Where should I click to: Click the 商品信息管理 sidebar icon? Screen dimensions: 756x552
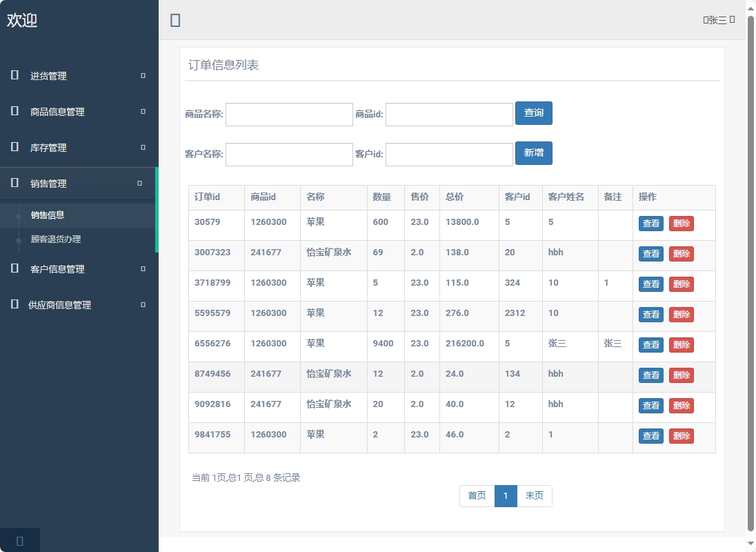click(13, 111)
